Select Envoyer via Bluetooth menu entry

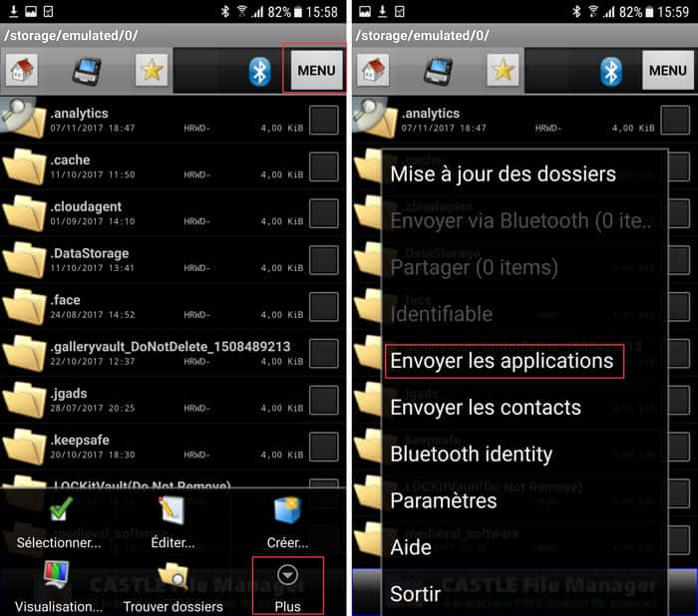[x=524, y=220]
